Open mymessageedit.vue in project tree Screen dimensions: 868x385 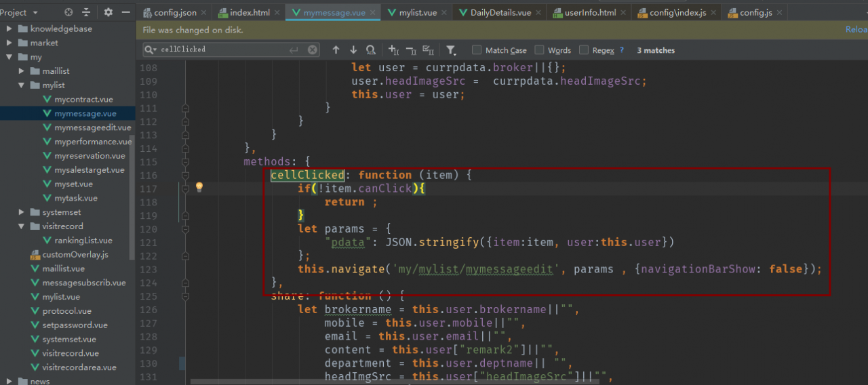[x=87, y=127]
